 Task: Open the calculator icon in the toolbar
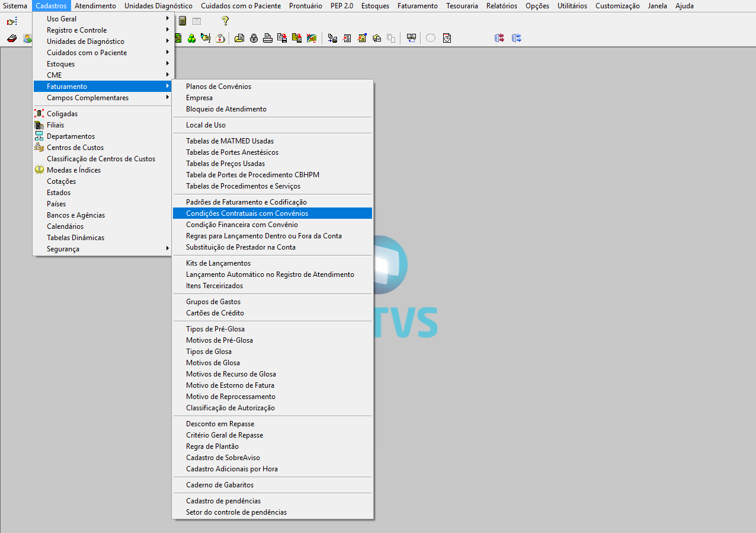[x=182, y=21]
